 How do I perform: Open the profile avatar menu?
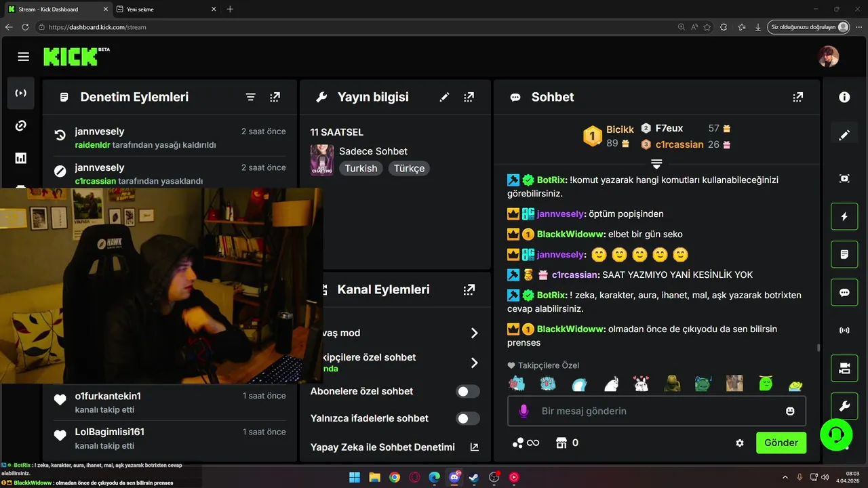pos(829,56)
